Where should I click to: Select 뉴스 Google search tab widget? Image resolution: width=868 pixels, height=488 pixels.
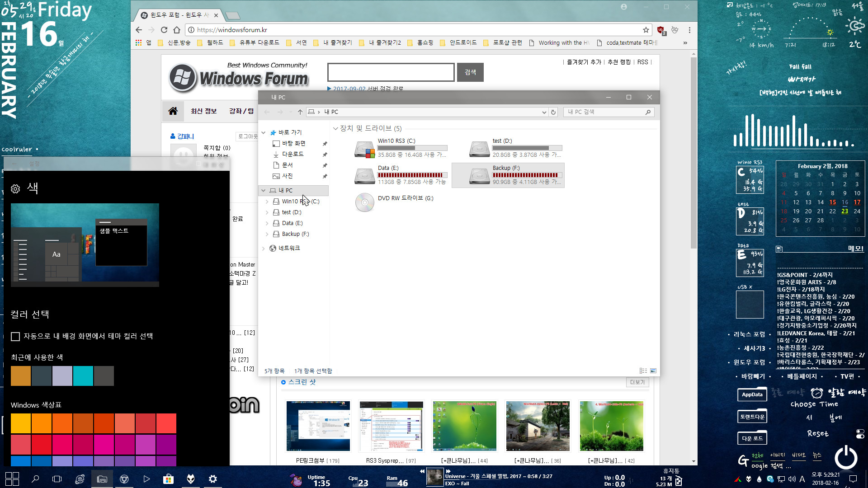[817, 455]
